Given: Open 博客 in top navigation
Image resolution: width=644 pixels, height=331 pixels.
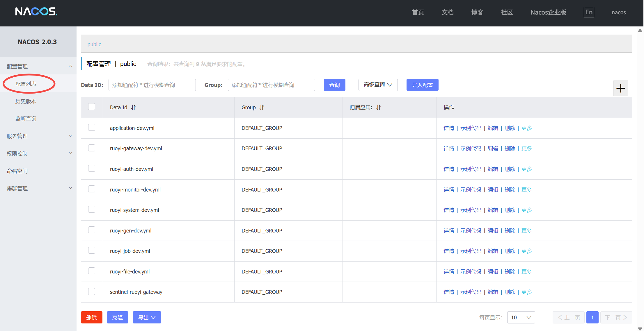Looking at the screenshot, I should (x=477, y=12).
